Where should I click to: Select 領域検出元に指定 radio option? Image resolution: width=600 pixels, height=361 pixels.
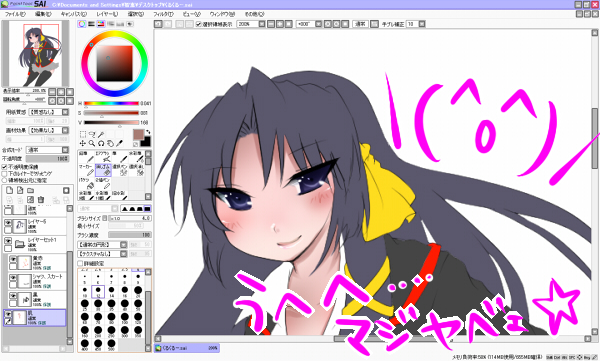[5, 180]
